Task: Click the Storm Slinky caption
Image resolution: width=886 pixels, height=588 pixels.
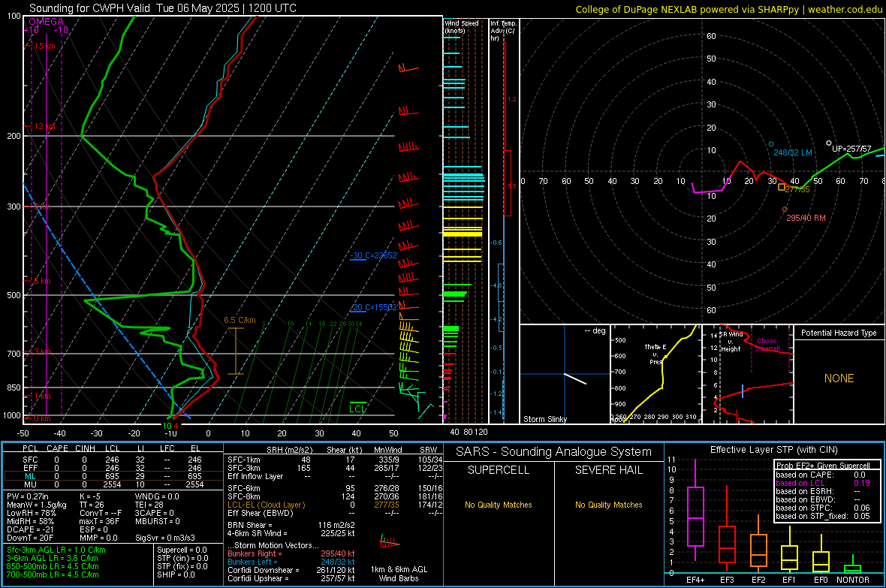Action: pos(545,419)
